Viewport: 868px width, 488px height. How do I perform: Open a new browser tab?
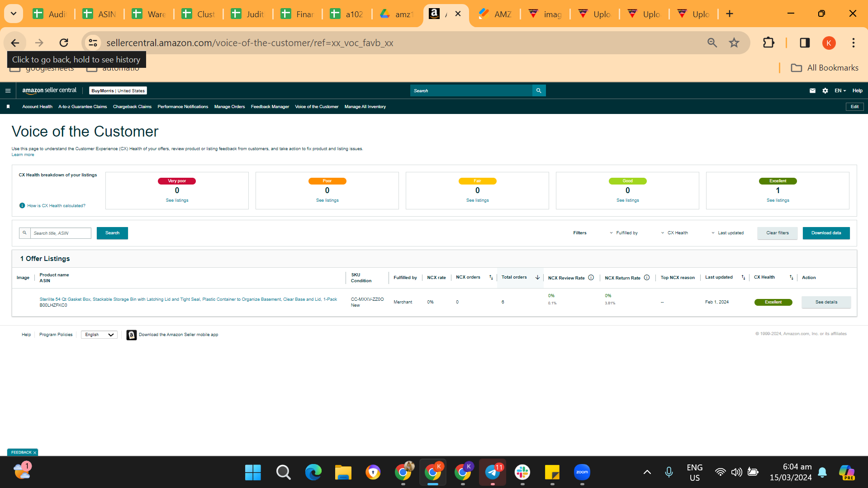pos(730,14)
